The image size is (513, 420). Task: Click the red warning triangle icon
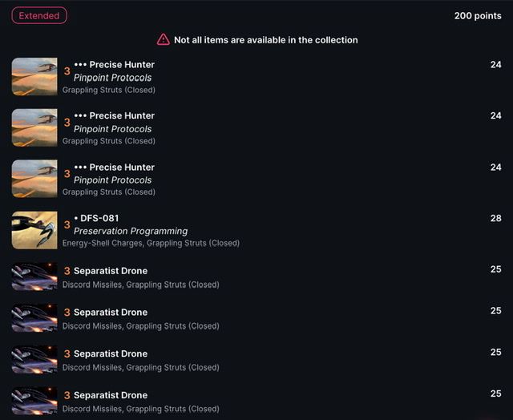(163, 39)
